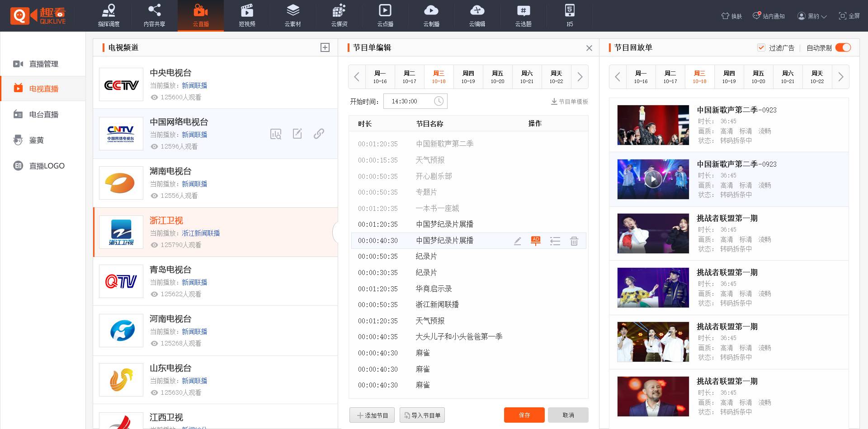The image size is (868, 429).
Task: Open 直播管理 in the sidebar
Action: 43,64
